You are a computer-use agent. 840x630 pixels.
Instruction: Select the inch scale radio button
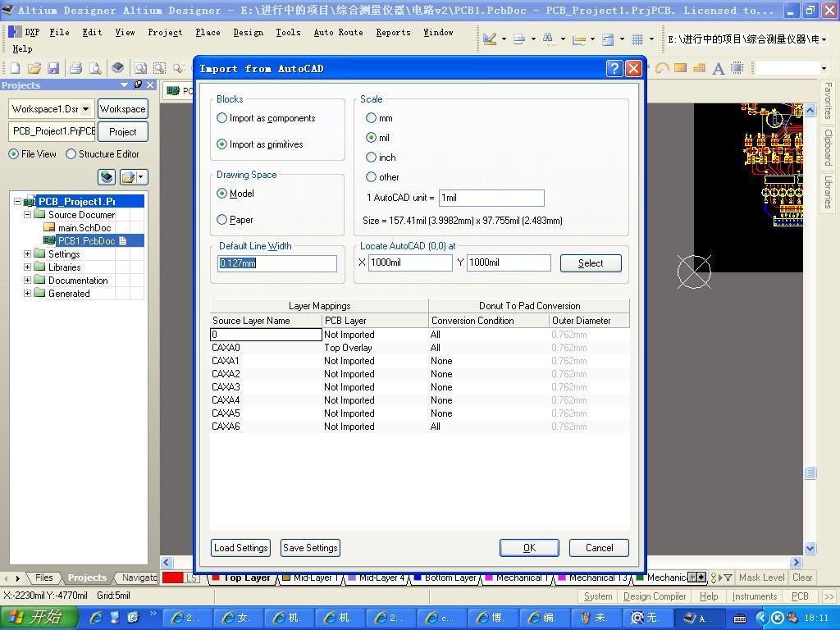[381, 157]
